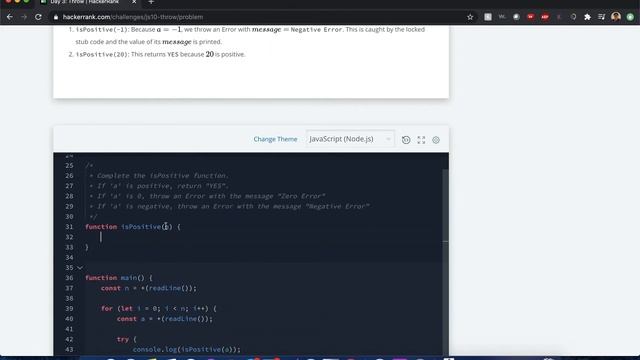
Task: Reset code with the history icon
Action: click(406, 140)
